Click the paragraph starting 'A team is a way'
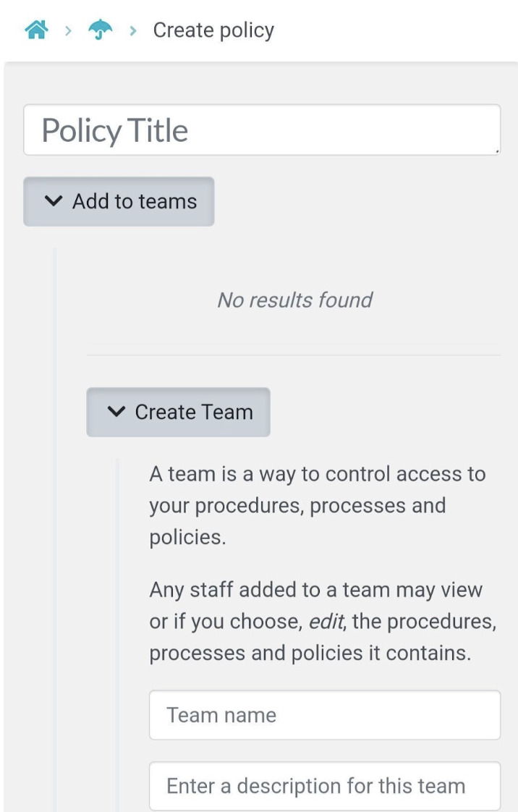The width and height of the screenshot is (518, 812). [x=318, y=505]
